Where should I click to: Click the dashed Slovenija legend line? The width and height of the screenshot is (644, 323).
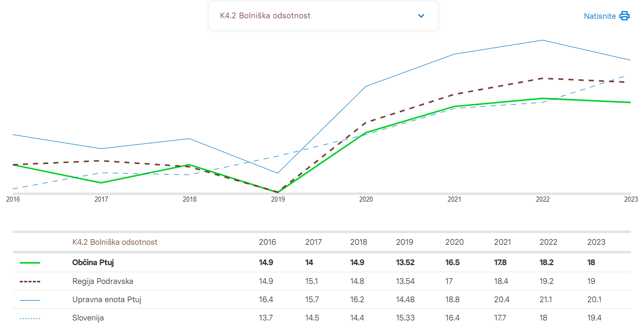(x=30, y=318)
